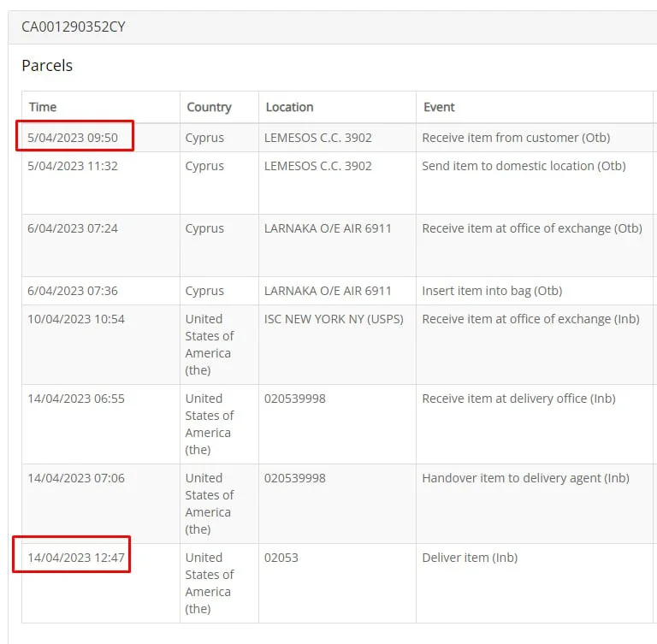Click the 10/04/2023 10:54 timestamp
Image resolution: width=657 pixels, height=644 pixels.
pyautogui.click(x=76, y=319)
